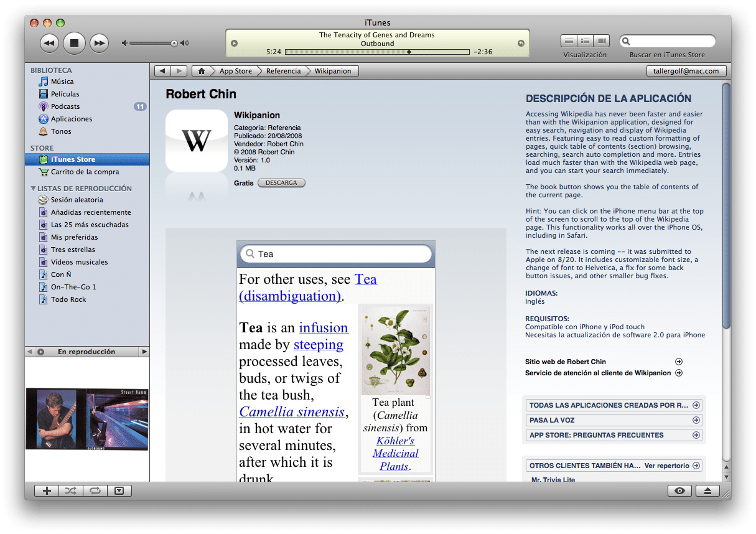
Task: Click the album artwork thumbnail
Action: 86,419
